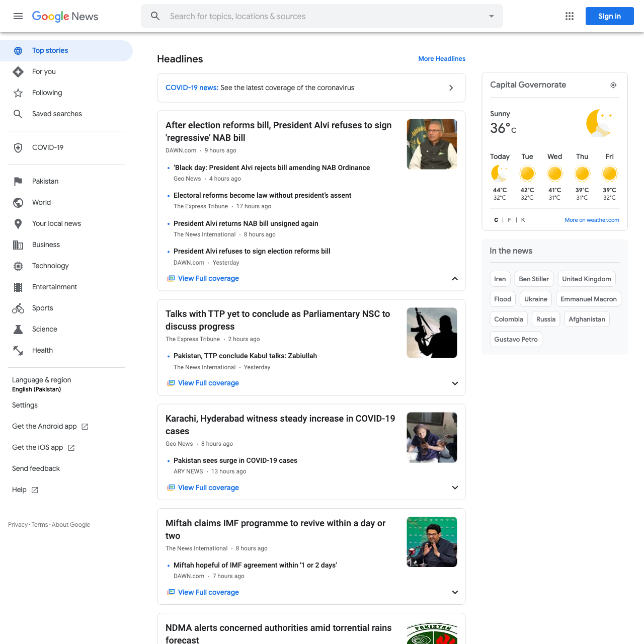This screenshot has width=644, height=644.
Task: Click the Entertainment film icon
Action: pos(18,287)
